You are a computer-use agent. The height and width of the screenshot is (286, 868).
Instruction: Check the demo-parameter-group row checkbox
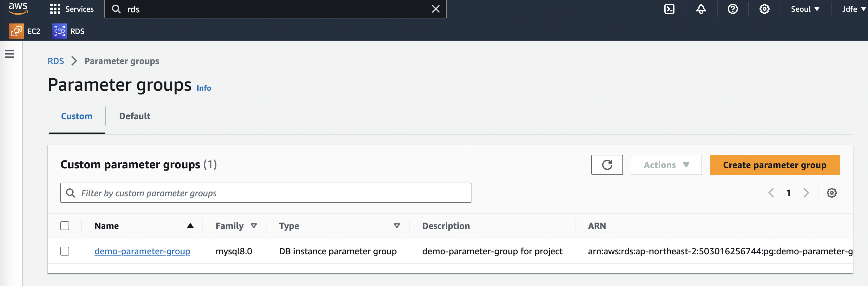65,251
